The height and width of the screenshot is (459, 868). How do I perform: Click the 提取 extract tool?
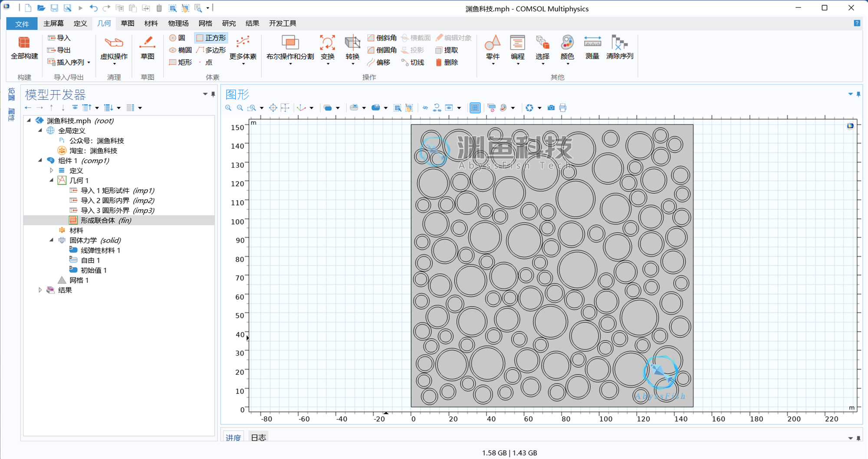pyautogui.click(x=447, y=50)
